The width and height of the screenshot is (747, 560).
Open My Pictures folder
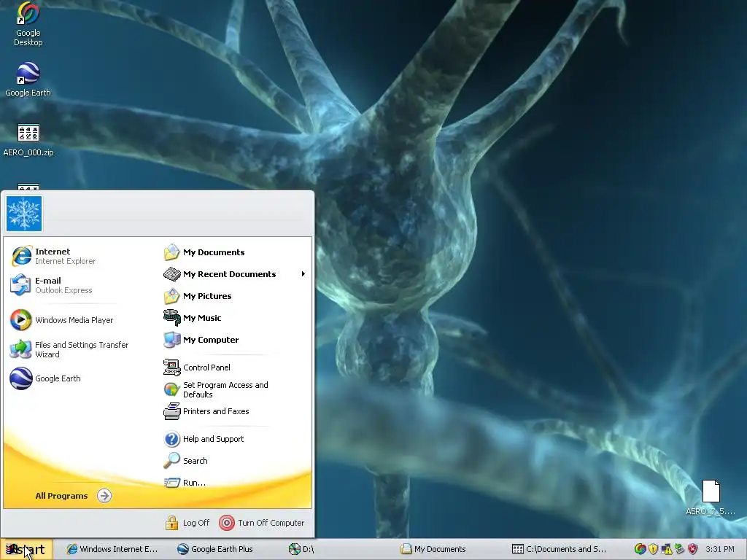198,296
